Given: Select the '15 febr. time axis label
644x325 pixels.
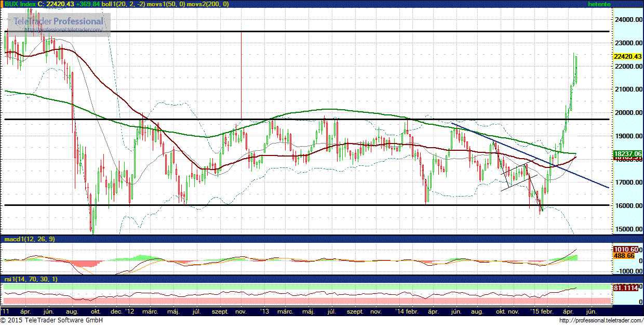Looking at the screenshot, I should (x=541, y=311).
